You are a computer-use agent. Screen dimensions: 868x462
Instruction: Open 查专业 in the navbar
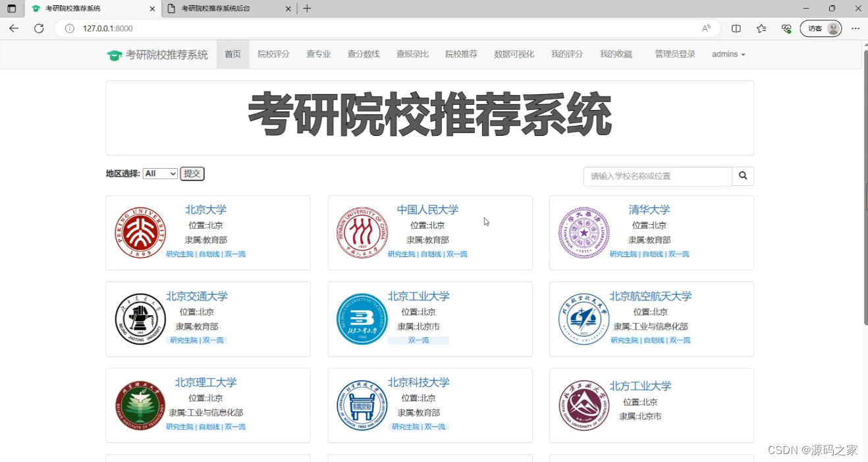pyautogui.click(x=319, y=54)
